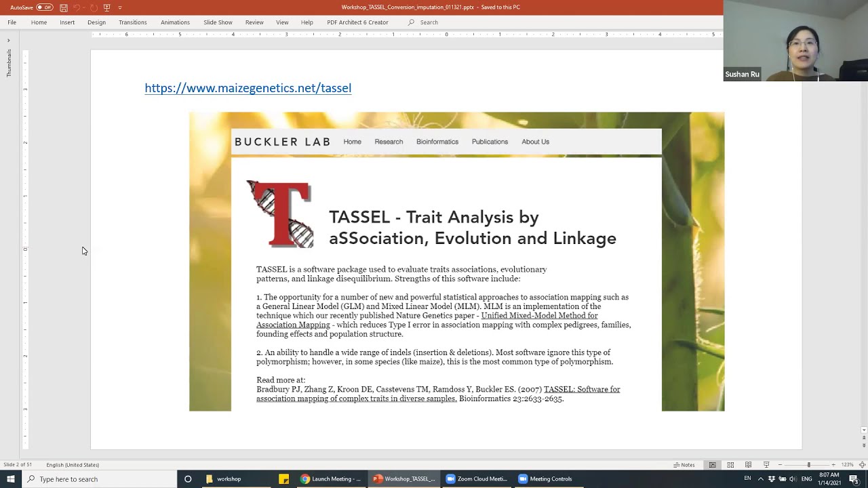
Task: Toggle the Notes pane button
Action: (684, 465)
